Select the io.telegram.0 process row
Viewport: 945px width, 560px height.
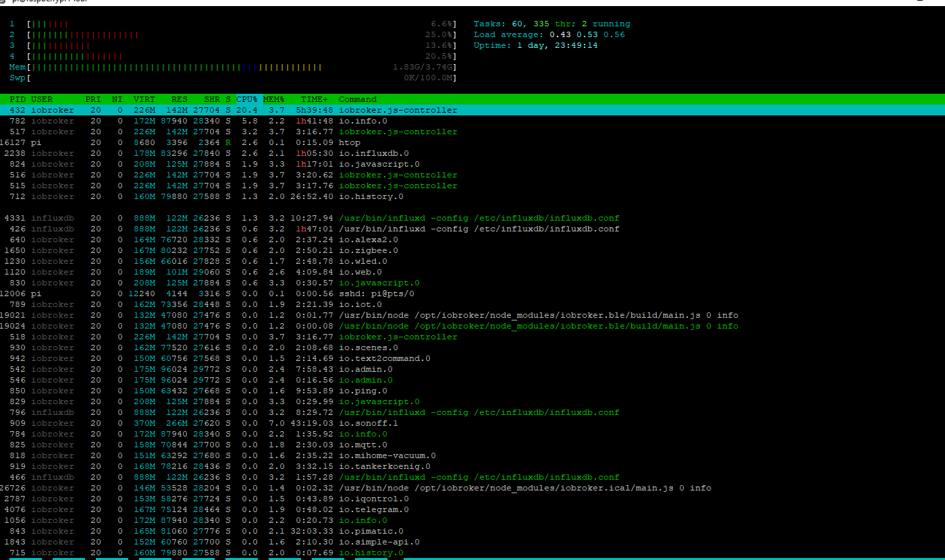[x=473, y=509]
